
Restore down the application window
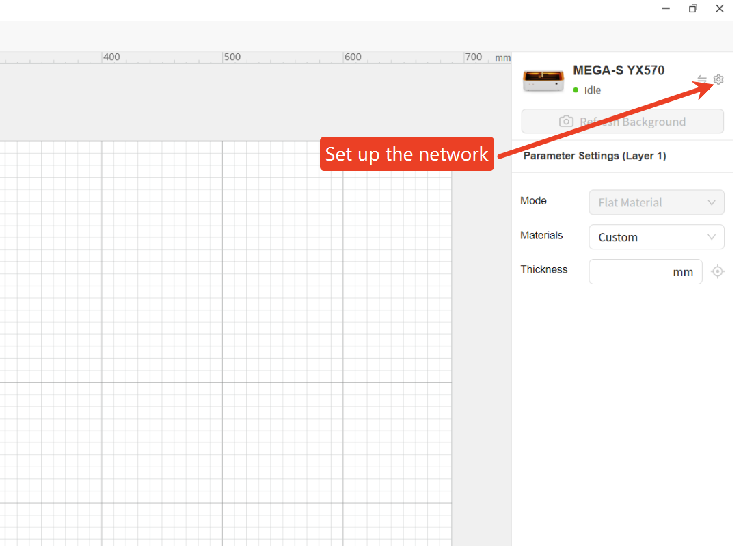[x=692, y=9]
